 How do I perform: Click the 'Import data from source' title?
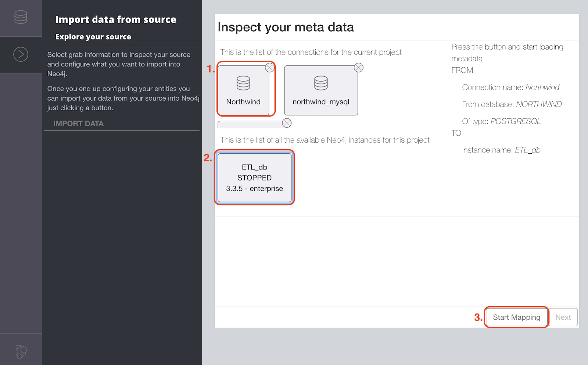click(116, 19)
